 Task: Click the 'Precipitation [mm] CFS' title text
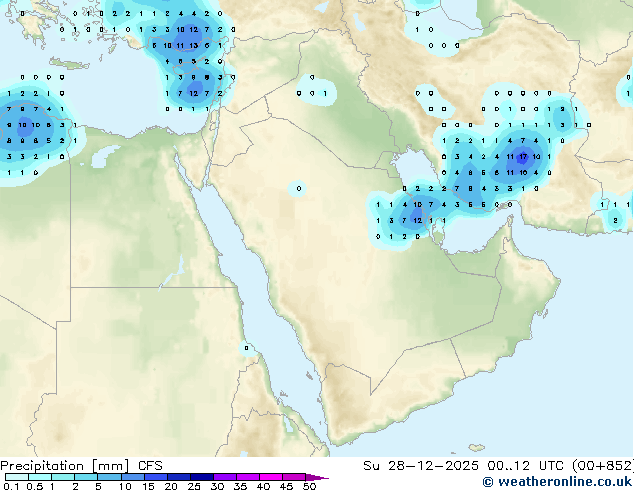pyautogui.click(x=81, y=466)
